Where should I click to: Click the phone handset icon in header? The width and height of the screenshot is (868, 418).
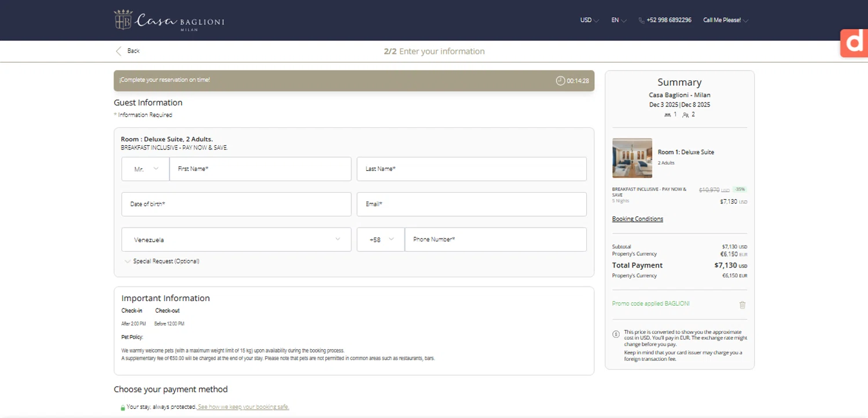(642, 20)
